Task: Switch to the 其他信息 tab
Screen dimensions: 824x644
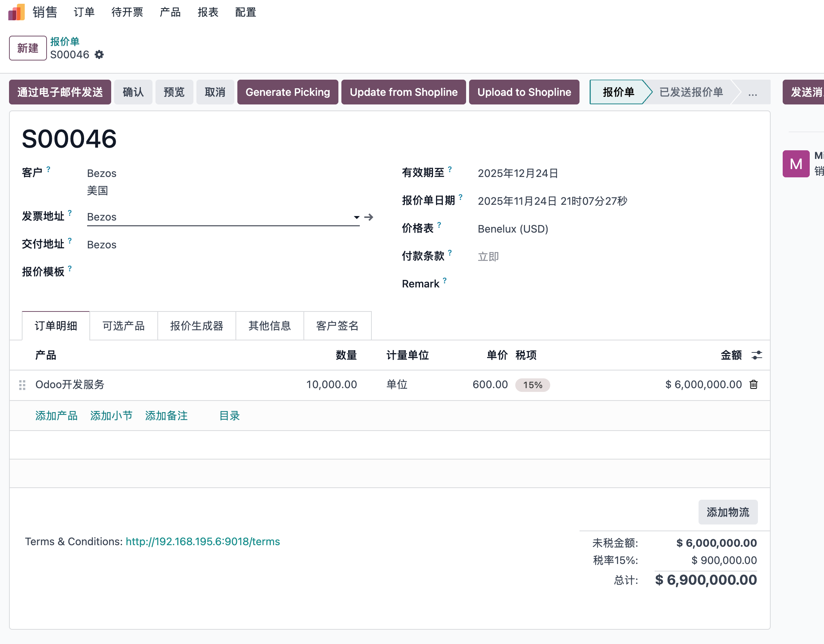Action: click(x=270, y=325)
